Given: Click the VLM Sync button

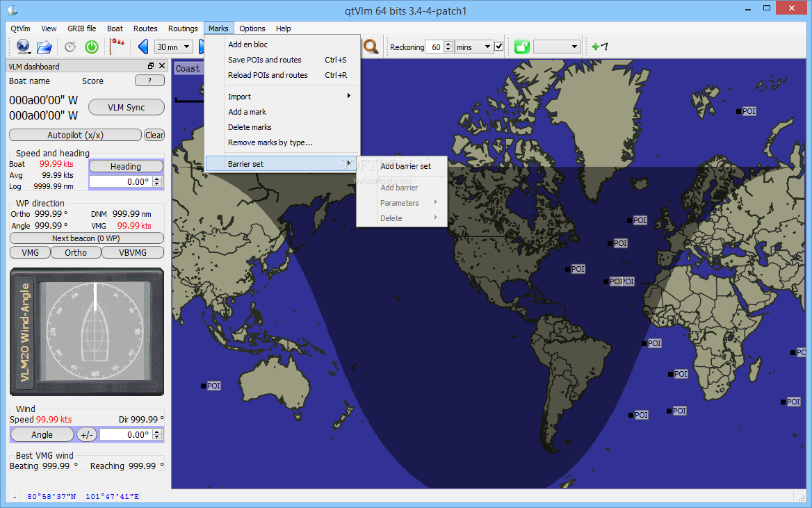Looking at the screenshot, I should pyautogui.click(x=127, y=107).
